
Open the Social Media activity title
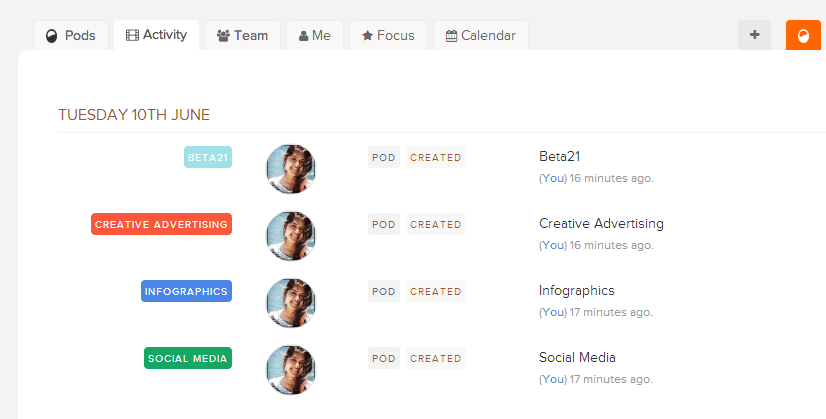(x=577, y=357)
